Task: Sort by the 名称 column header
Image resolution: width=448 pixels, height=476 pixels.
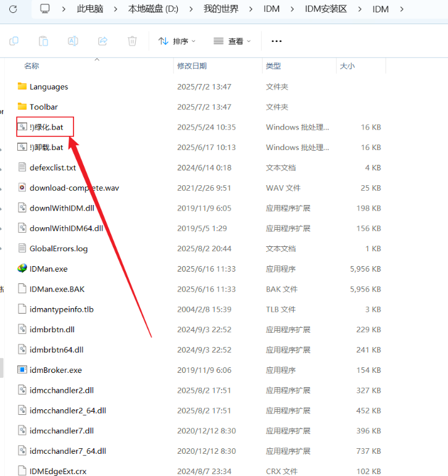Action: tap(31, 66)
